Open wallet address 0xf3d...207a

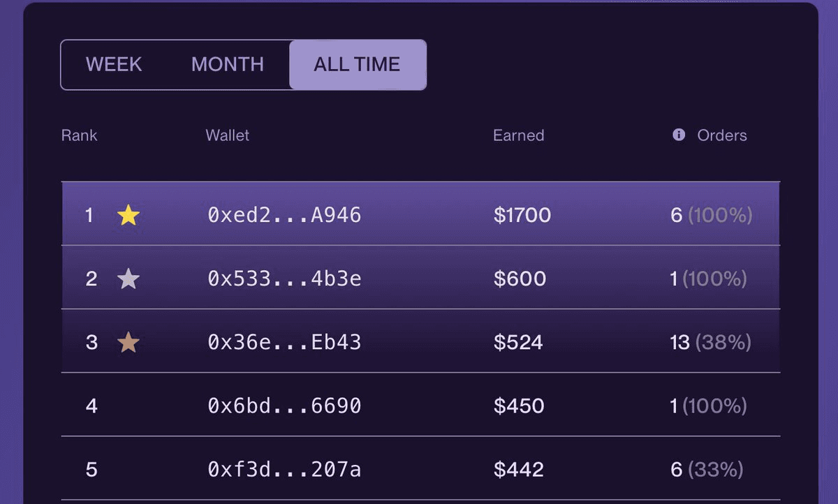tap(284, 470)
